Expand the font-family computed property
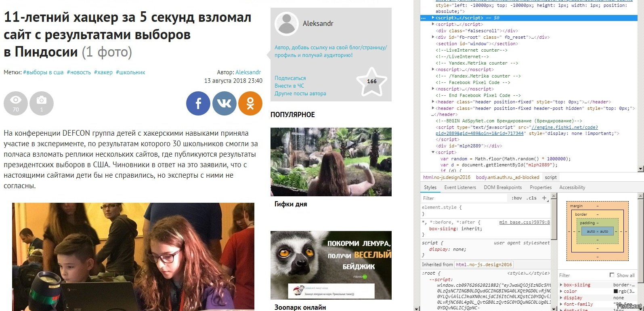 [561, 304]
